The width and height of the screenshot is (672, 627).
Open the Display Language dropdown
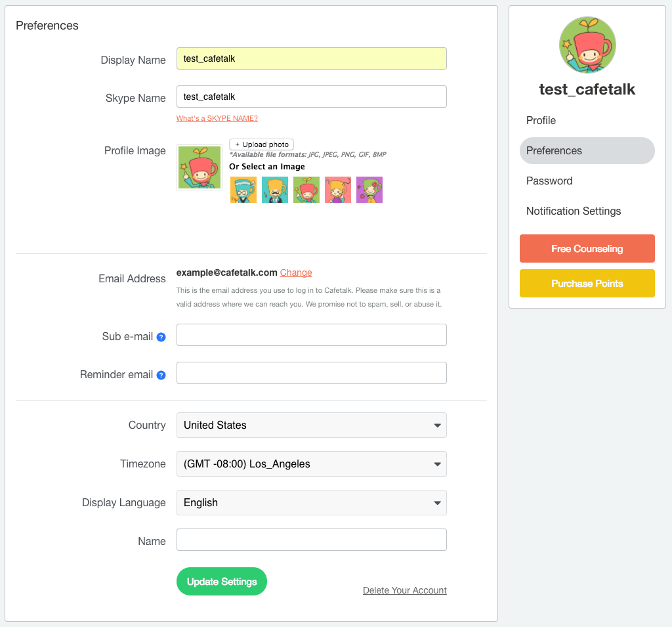[312, 503]
